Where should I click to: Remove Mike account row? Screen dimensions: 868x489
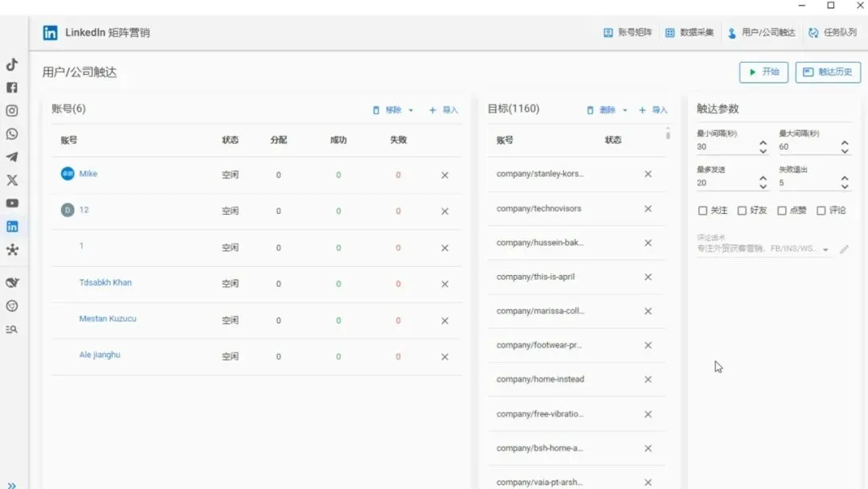[444, 175]
